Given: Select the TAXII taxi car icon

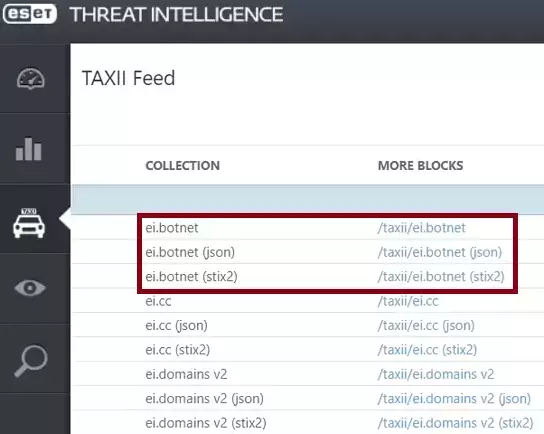Looking at the screenshot, I should (x=29, y=223).
